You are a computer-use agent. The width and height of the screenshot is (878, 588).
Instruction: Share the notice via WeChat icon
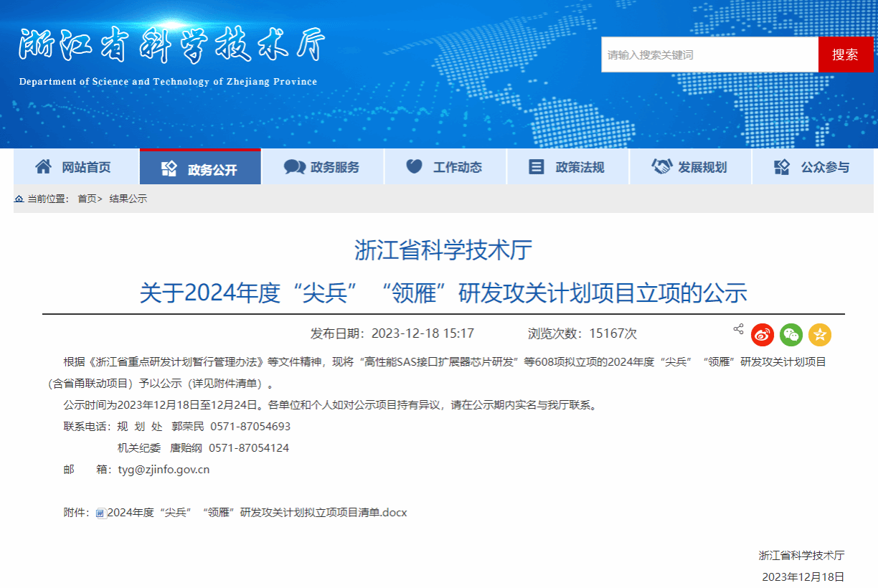pos(791,334)
